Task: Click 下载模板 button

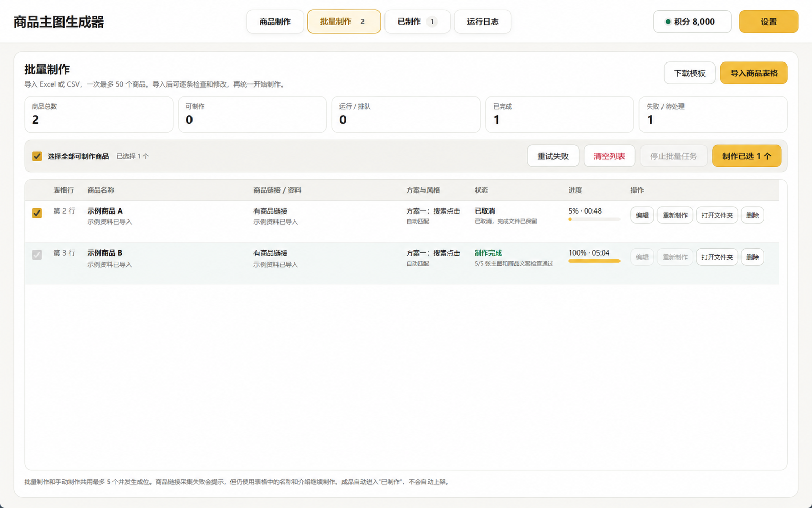Action: 689,73
